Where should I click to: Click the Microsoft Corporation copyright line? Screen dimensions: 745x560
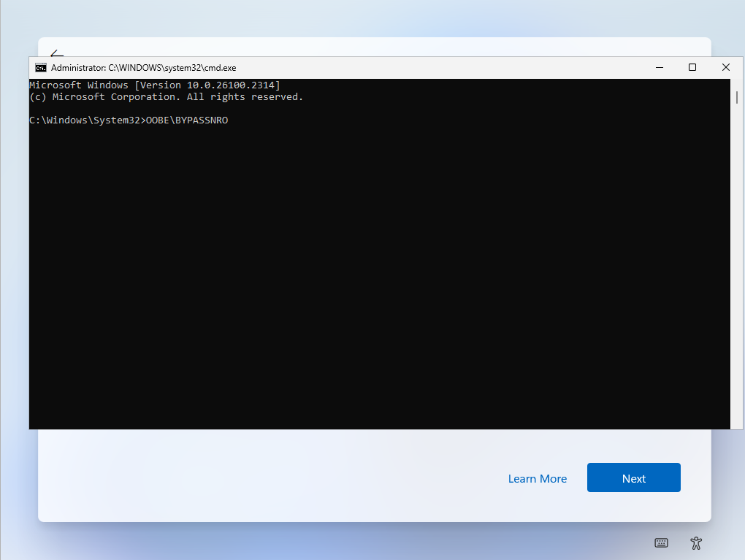pos(166,97)
